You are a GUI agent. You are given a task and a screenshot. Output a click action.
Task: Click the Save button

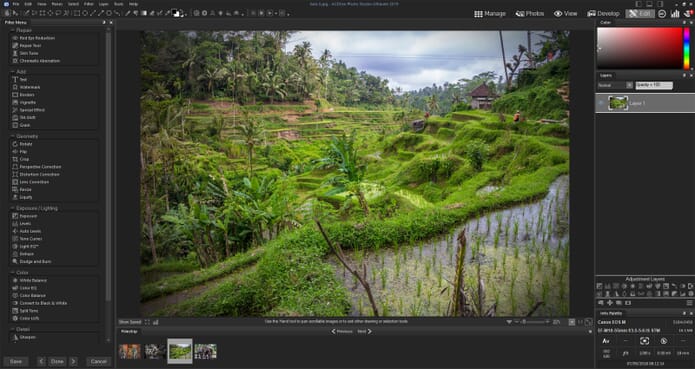click(16, 361)
